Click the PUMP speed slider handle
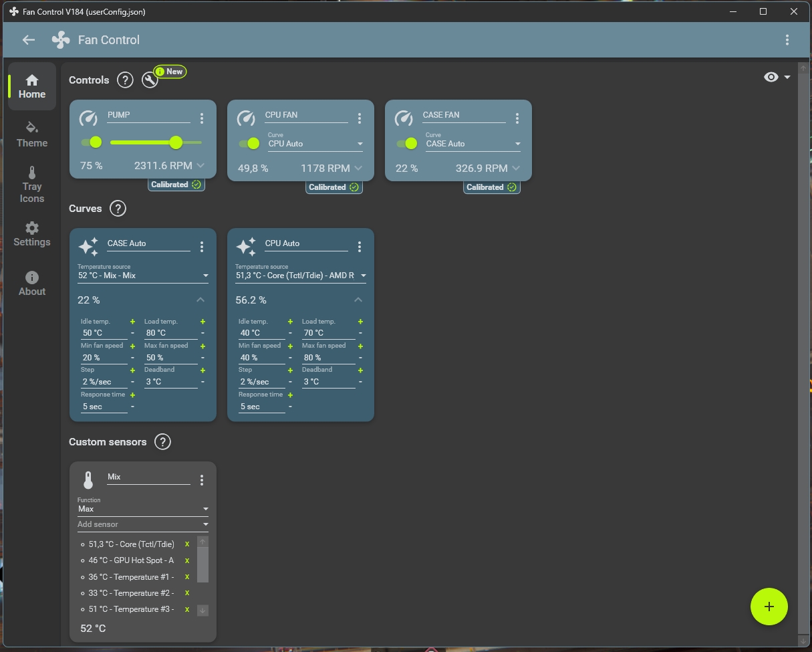Screen dimensions: 812x652 pyautogui.click(x=176, y=142)
